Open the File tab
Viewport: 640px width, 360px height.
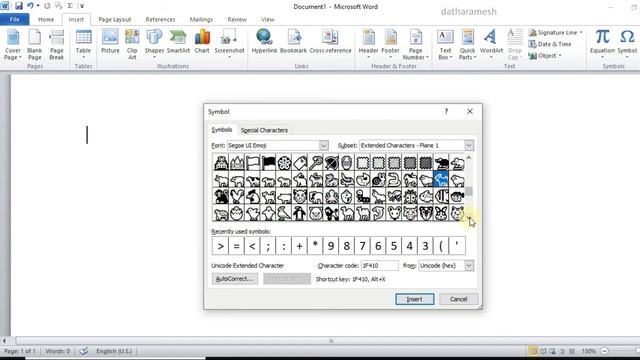(x=14, y=19)
